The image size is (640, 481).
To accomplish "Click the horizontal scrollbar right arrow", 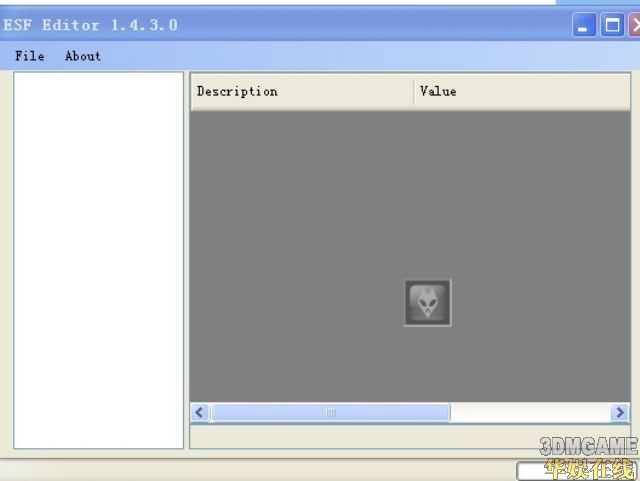I will pyautogui.click(x=620, y=412).
